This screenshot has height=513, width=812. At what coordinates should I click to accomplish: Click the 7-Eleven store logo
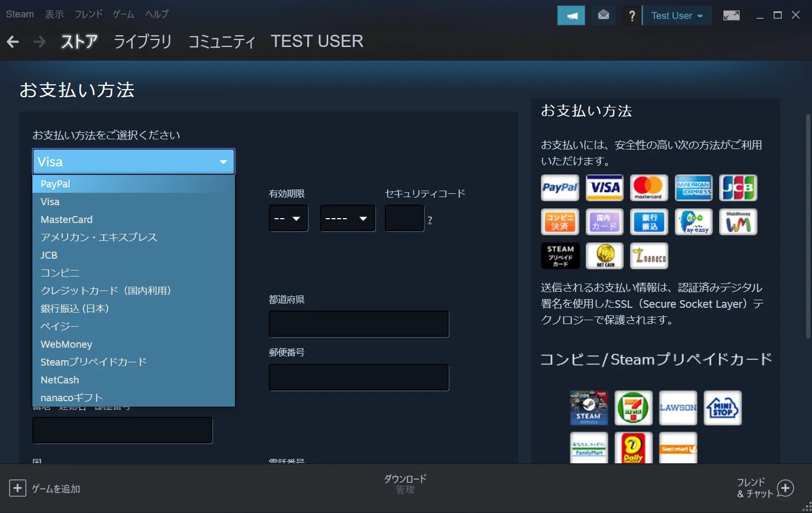click(x=633, y=408)
